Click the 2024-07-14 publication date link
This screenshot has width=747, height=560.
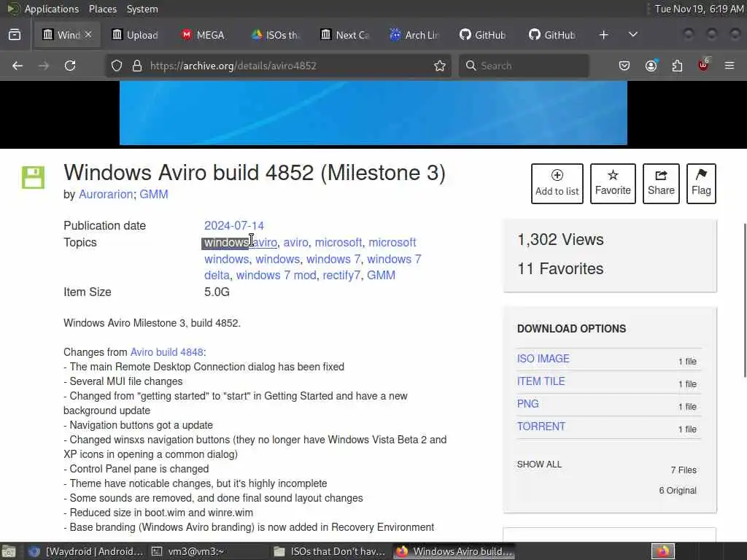point(234,226)
